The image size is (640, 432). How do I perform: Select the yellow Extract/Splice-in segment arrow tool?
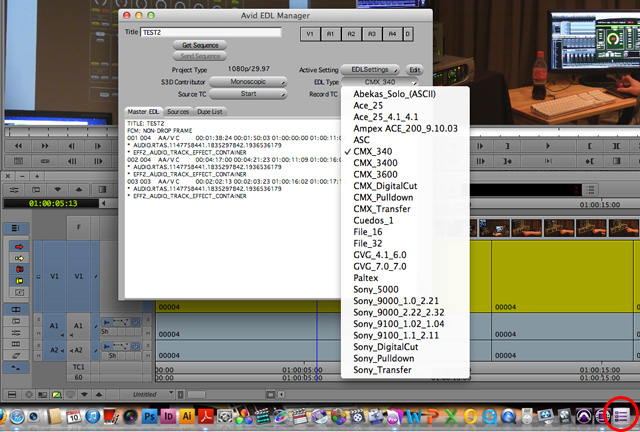[19, 258]
